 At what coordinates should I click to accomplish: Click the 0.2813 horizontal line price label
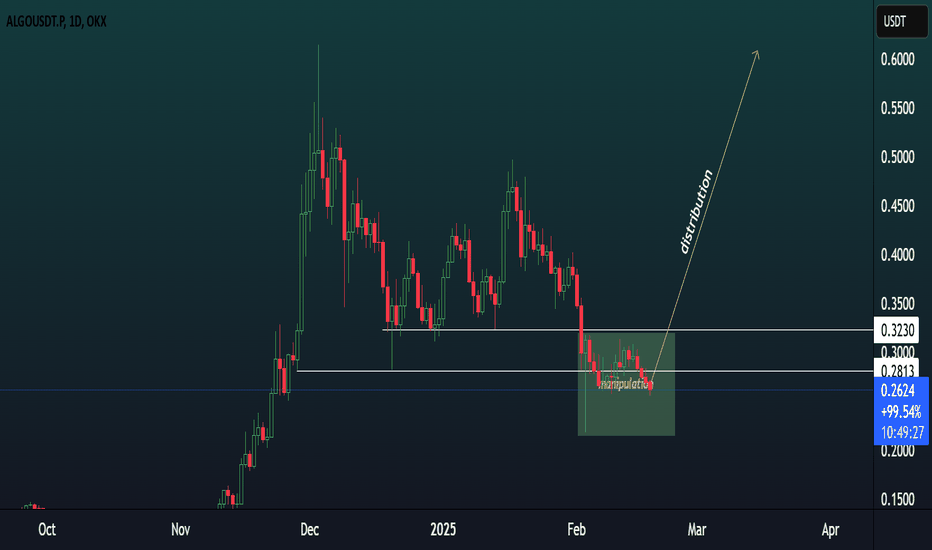(896, 370)
